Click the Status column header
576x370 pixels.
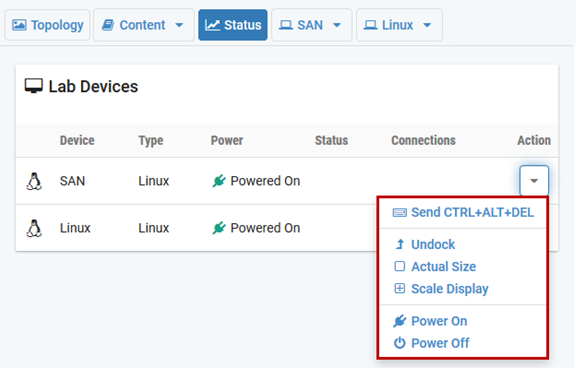tap(331, 140)
